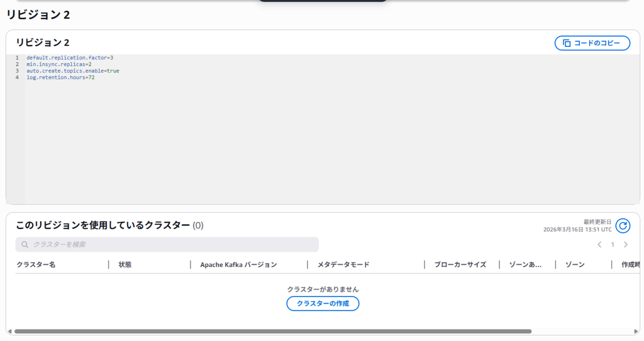
Task: Click the horizontal scrollbar thumb under the table
Action: pos(273,331)
